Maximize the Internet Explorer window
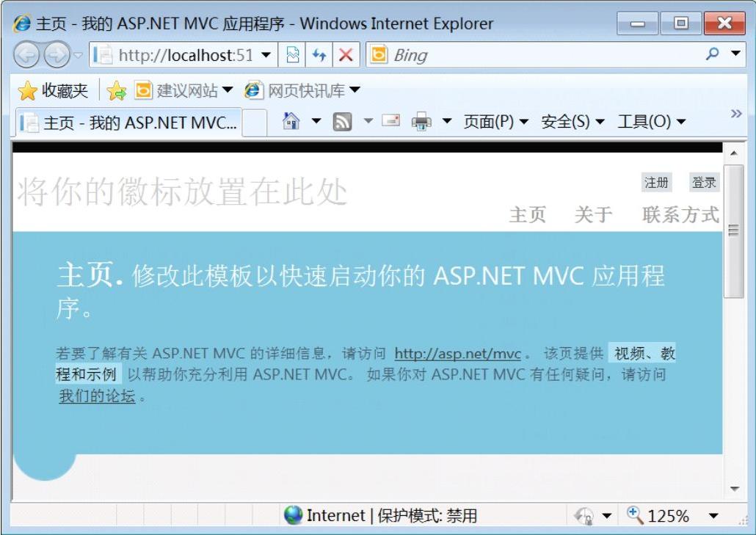 point(681,23)
